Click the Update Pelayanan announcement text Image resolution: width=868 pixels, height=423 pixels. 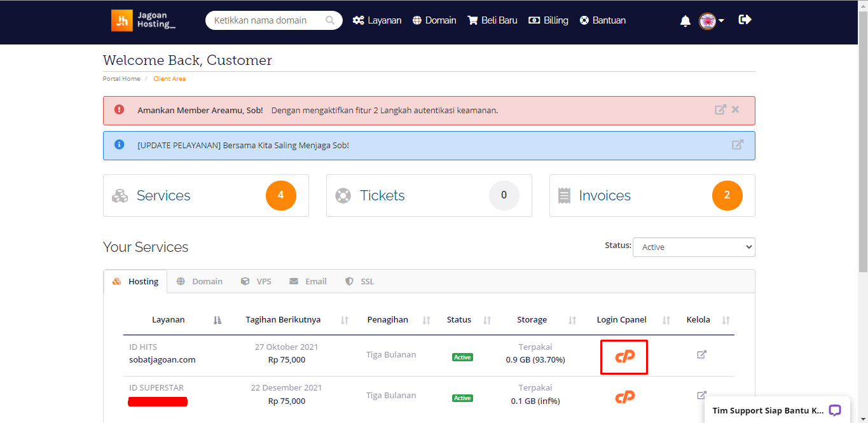(x=243, y=145)
